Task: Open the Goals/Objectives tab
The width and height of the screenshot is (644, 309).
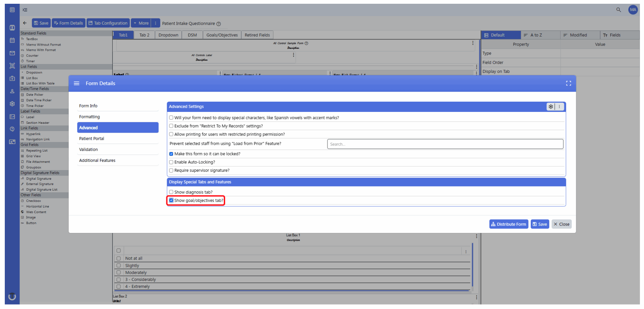Action: (222, 35)
